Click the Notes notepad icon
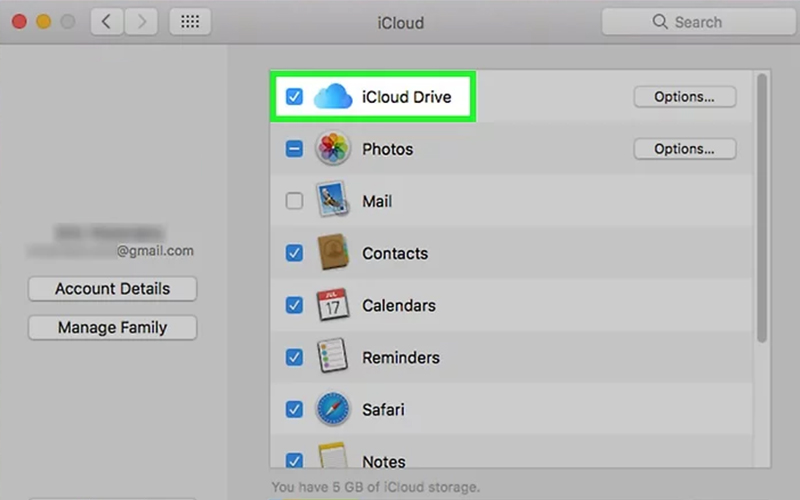The width and height of the screenshot is (800, 500). pos(333,460)
